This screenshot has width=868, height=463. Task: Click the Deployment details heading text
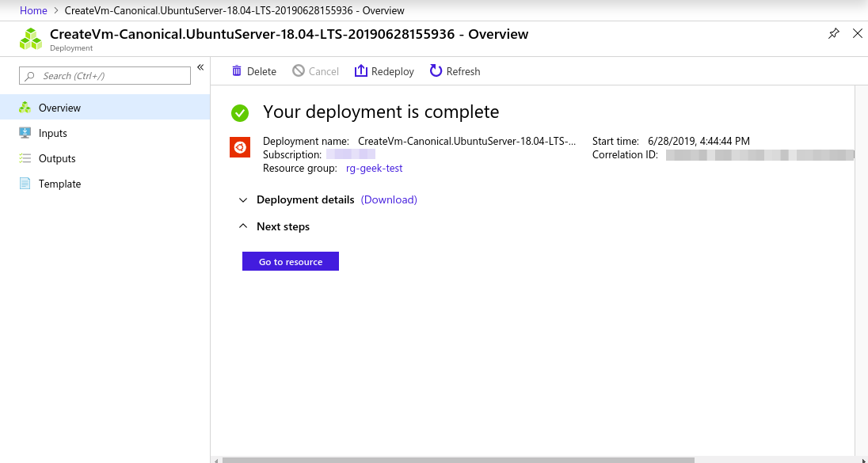[306, 199]
